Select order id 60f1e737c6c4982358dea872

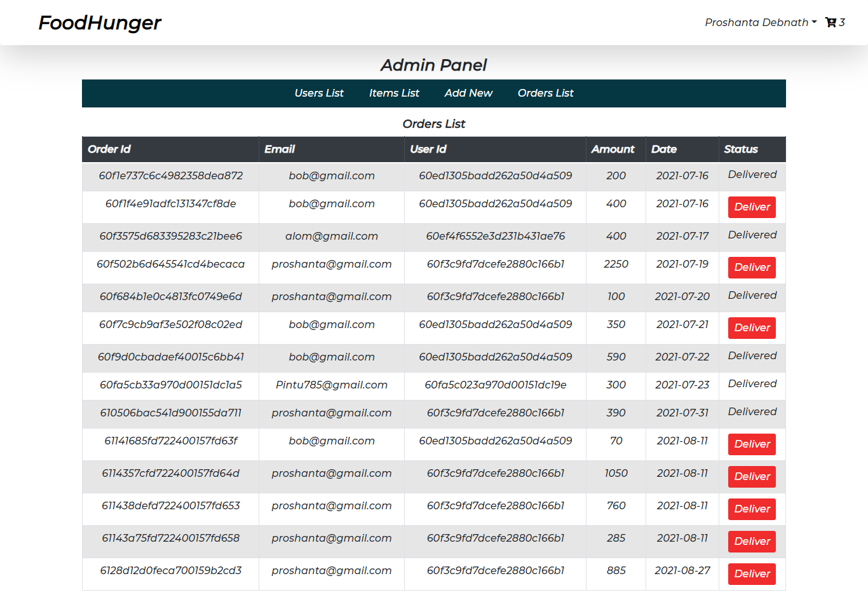point(170,175)
